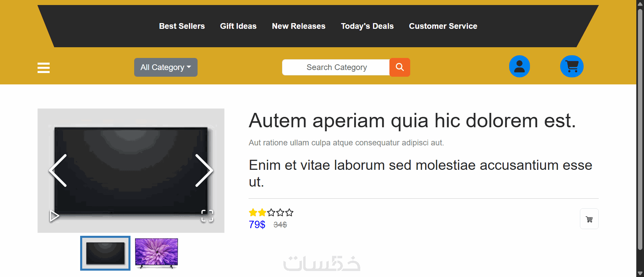Open New Releases link
The height and width of the screenshot is (277, 644).
(x=299, y=26)
